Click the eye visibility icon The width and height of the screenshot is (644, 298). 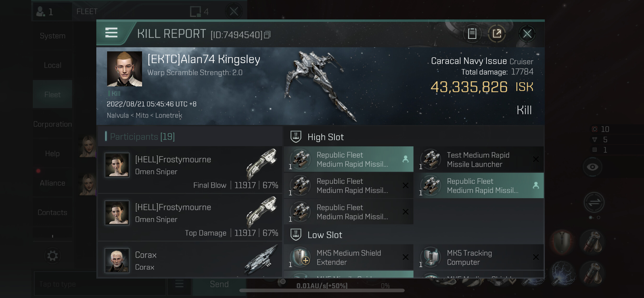click(592, 167)
